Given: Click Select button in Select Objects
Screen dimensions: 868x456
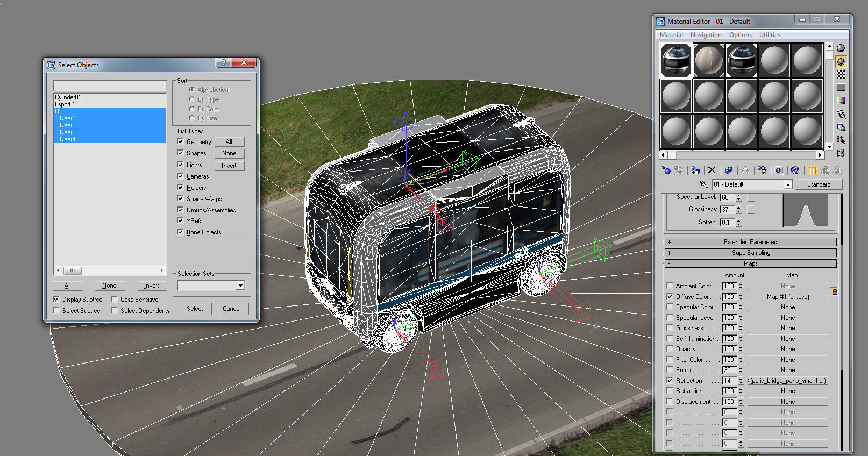Looking at the screenshot, I should (195, 309).
